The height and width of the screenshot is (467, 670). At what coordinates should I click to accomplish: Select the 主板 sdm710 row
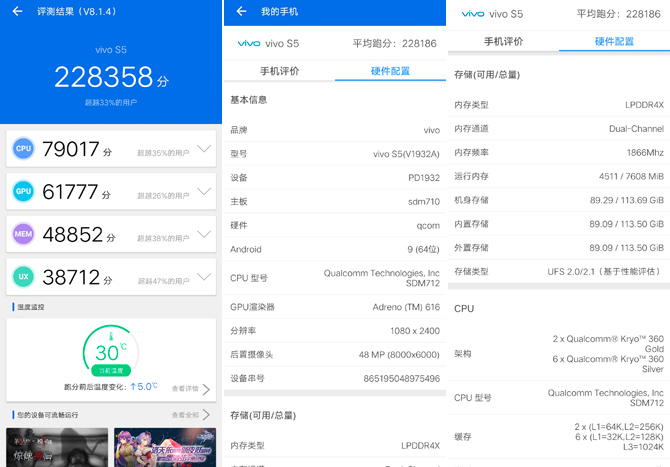point(335,202)
